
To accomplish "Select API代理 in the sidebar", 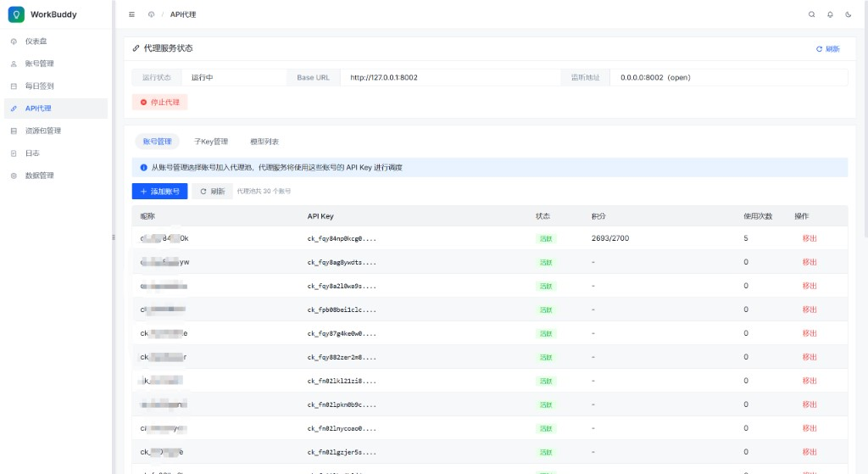I will pyautogui.click(x=55, y=109).
